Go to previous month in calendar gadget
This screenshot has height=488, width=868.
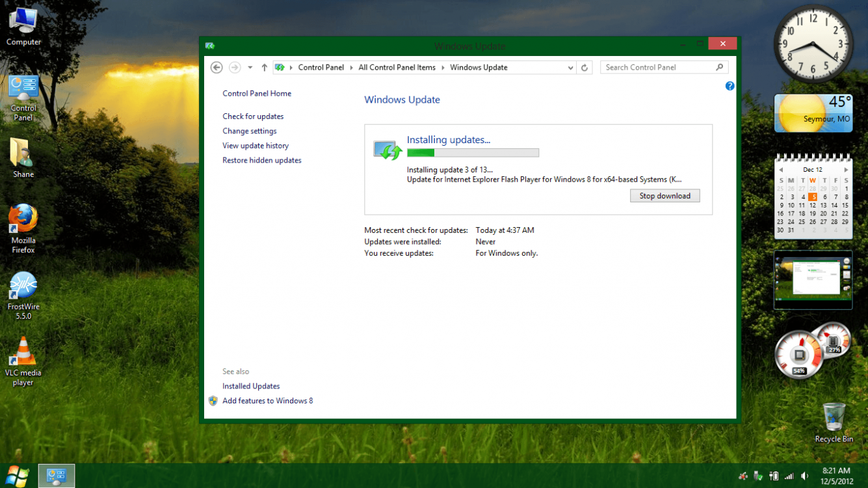tap(781, 170)
